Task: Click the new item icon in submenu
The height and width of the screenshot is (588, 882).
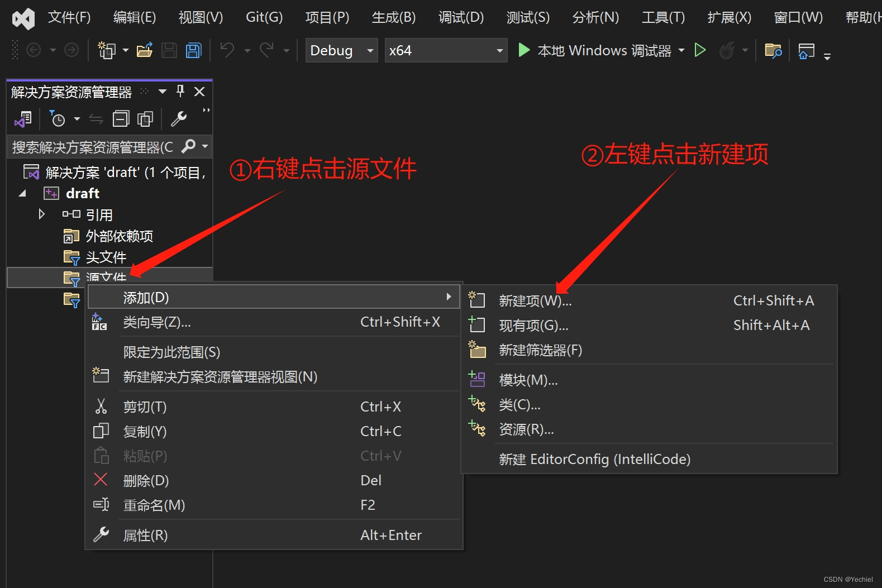Action: [476, 300]
